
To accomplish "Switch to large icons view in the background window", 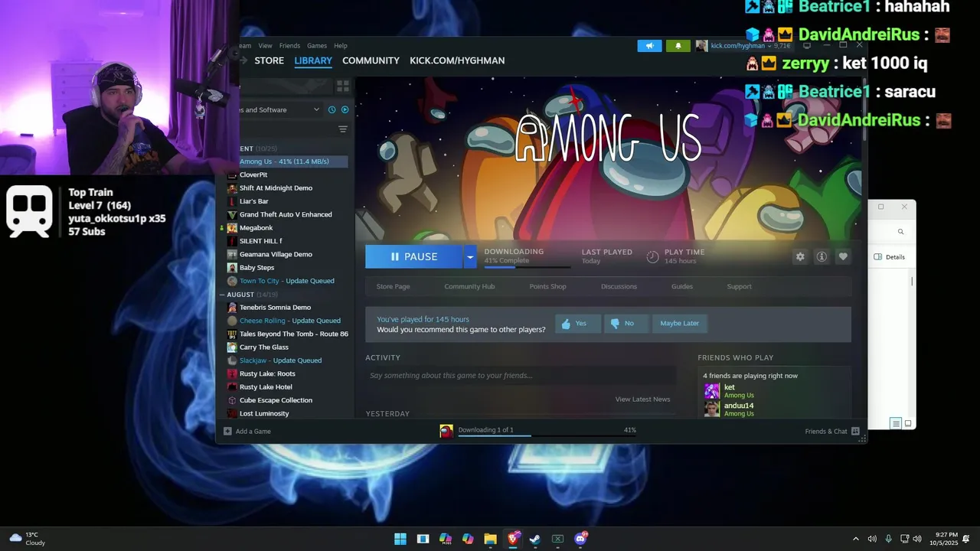I will pos(908,423).
